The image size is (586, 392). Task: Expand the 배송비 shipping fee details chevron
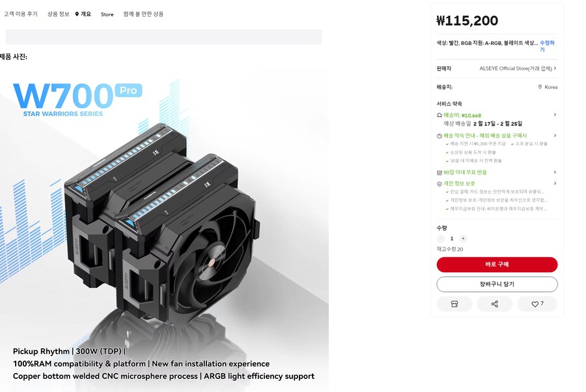click(555, 115)
